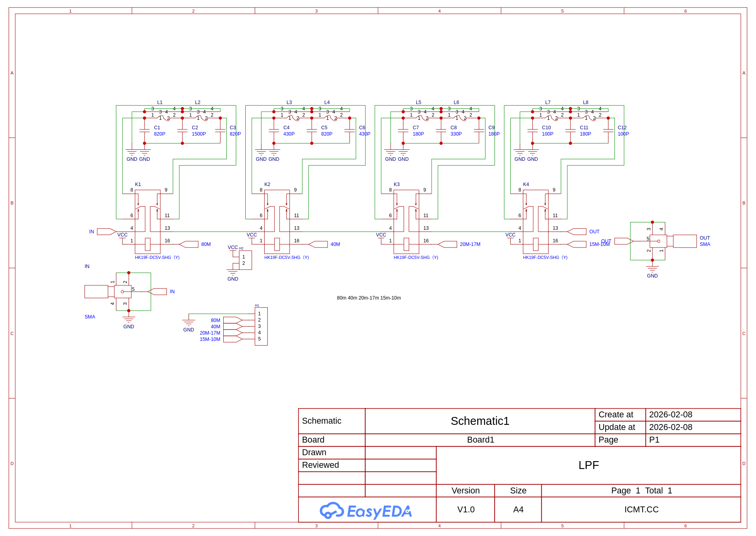Select the H1 five-pin header symbol

point(260,326)
